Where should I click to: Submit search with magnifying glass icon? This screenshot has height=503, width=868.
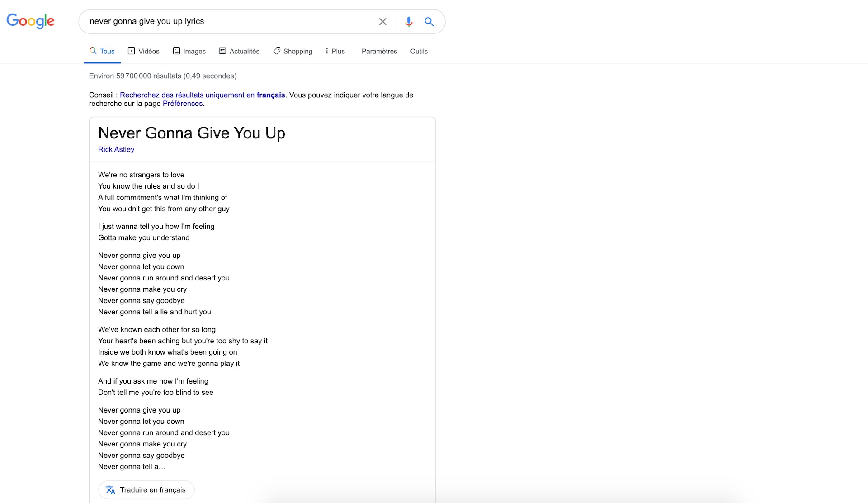(429, 22)
